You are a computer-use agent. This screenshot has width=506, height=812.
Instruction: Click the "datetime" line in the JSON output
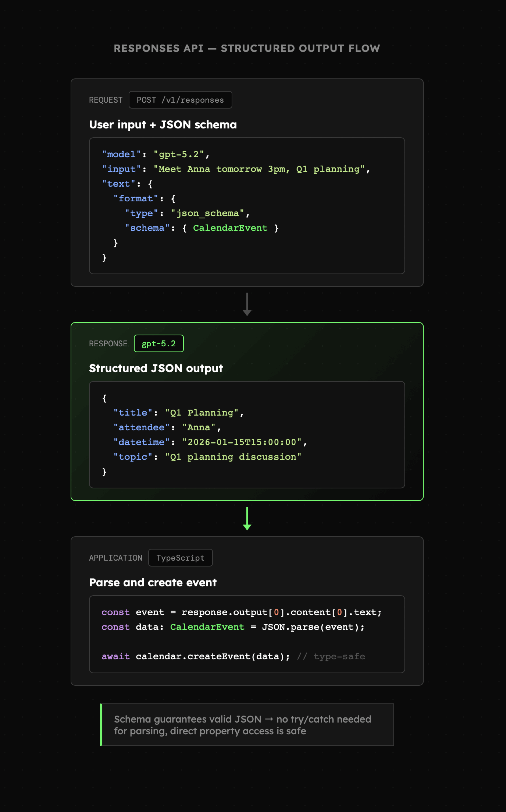pyautogui.click(x=210, y=442)
